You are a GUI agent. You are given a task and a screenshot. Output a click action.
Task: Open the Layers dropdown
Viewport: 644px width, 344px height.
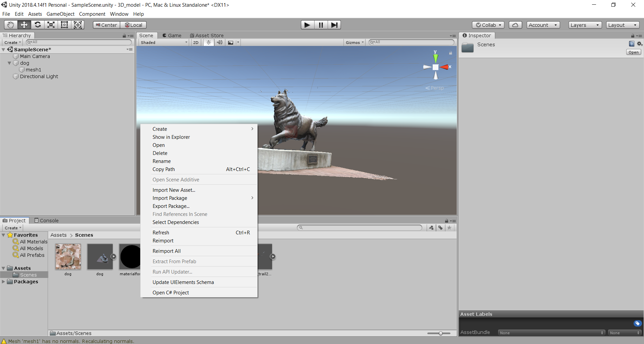tap(585, 25)
